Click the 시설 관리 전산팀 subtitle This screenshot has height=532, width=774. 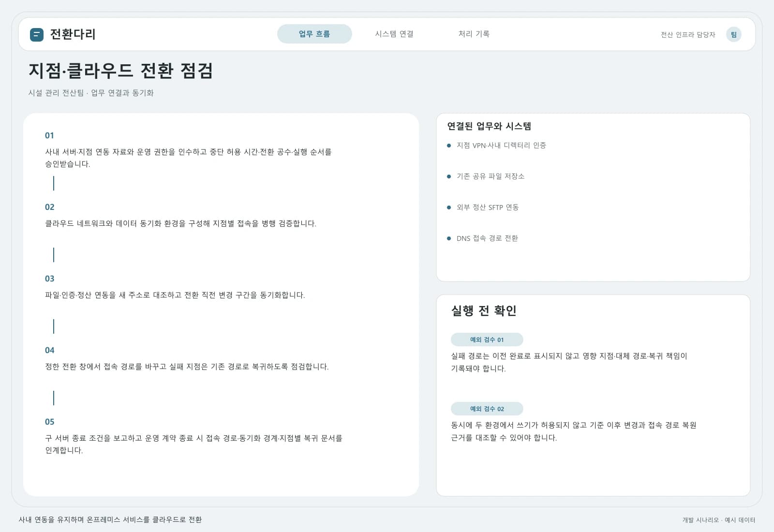click(x=91, y=93)
